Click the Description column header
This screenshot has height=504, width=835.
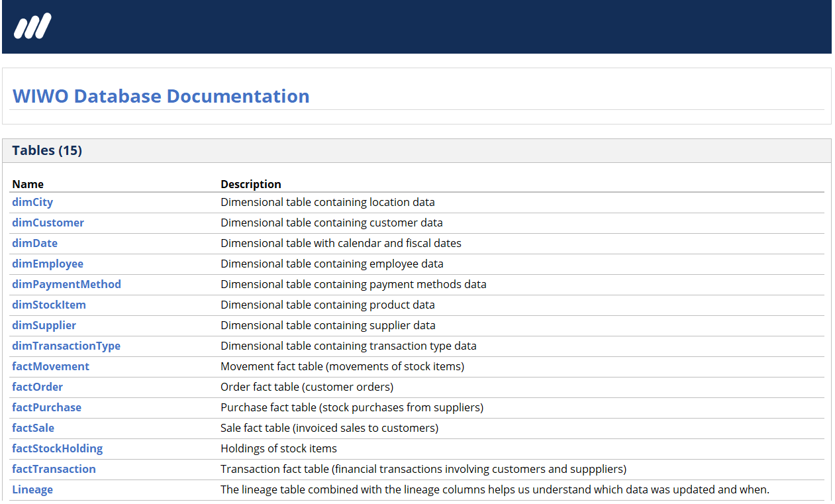[251, 184]
